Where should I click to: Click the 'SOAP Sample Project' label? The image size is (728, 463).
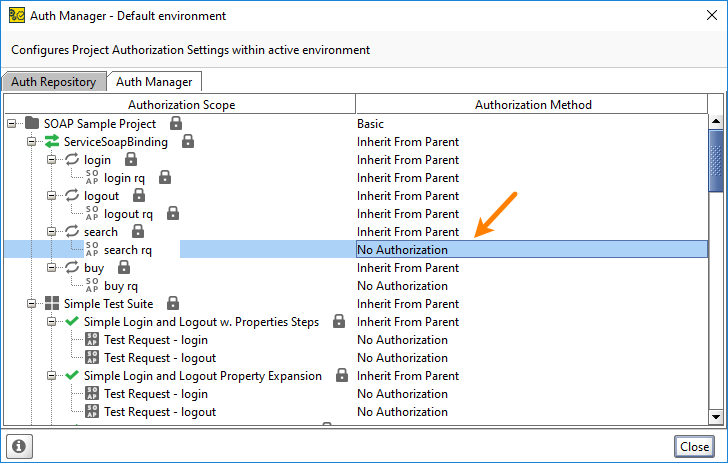point(100,124)
